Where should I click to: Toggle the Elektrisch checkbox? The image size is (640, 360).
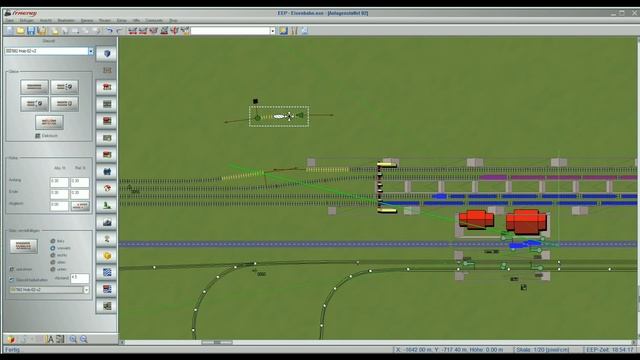38,136
